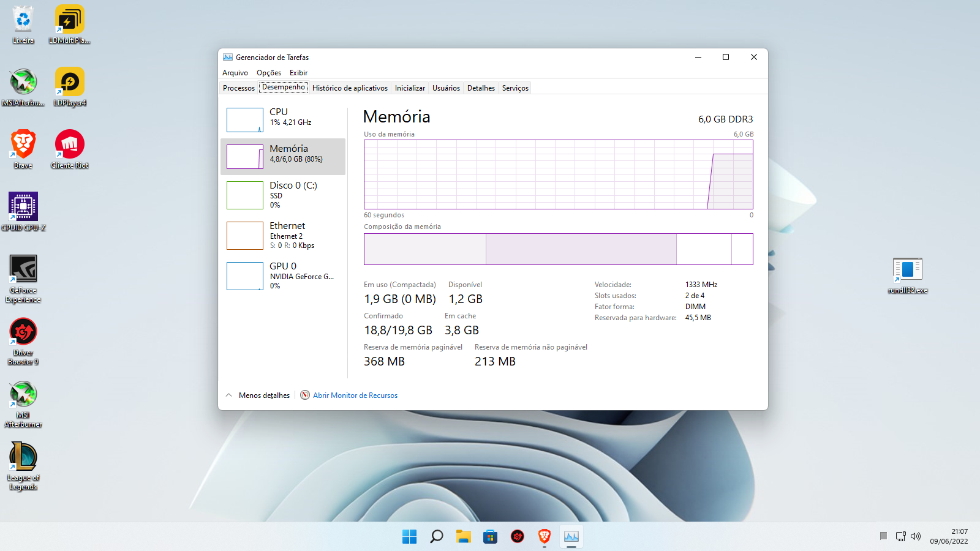The image size is (980, 551).
Task: Open the Brave browser taskbar icon
Action: (x=544, y=537)
